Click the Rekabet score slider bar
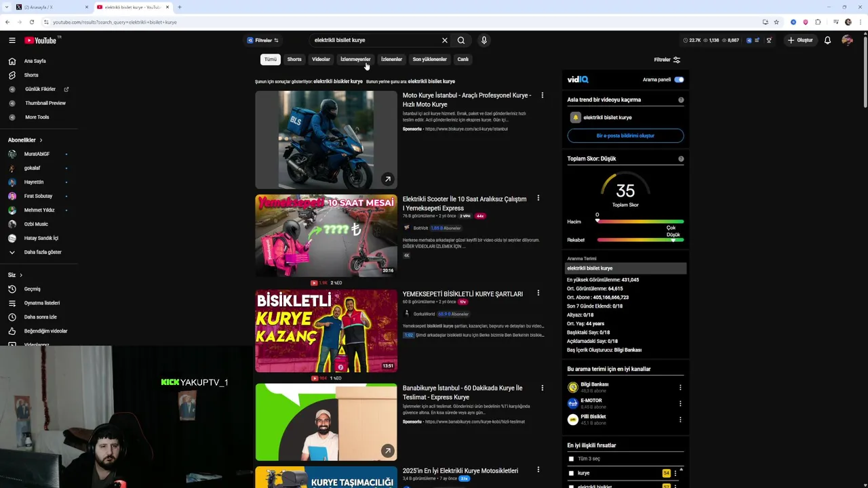This screenshot has height=488, width=868. [x=640, y=240]
